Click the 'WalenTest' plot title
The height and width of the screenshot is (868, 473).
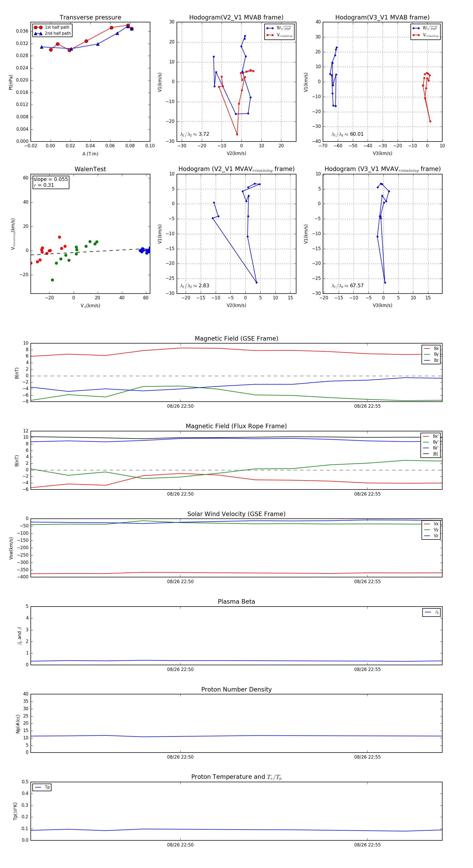(90, 169)
